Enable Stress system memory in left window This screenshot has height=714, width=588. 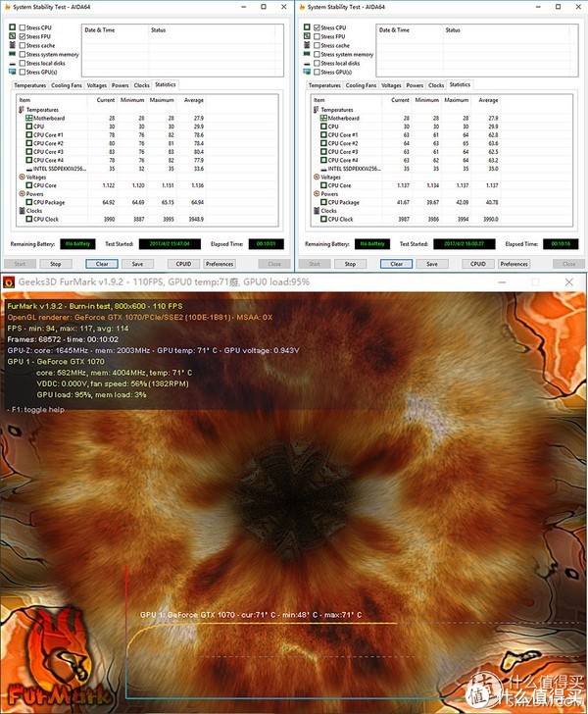pyautogui.click(x=23, y=54)
